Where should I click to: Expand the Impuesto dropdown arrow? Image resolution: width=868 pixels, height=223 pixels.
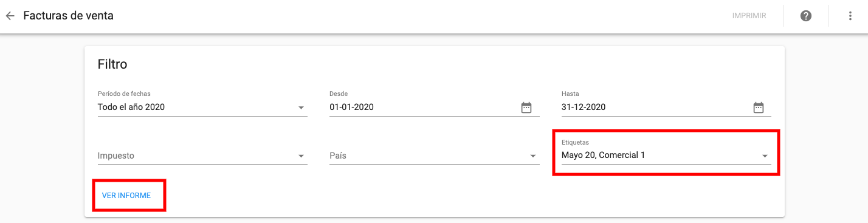301,156
